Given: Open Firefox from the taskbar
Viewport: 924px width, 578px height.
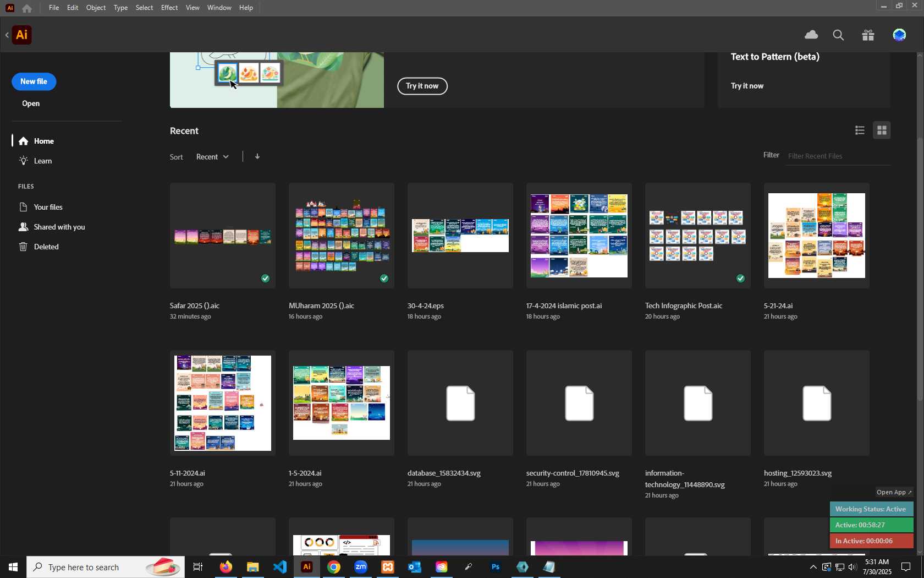Looking at the screenshot, I should (226, 567).
